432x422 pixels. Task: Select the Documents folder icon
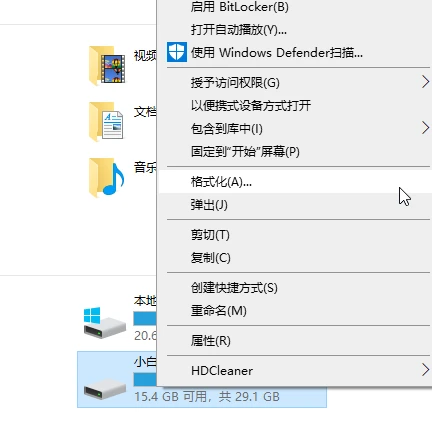coord(106,122)
